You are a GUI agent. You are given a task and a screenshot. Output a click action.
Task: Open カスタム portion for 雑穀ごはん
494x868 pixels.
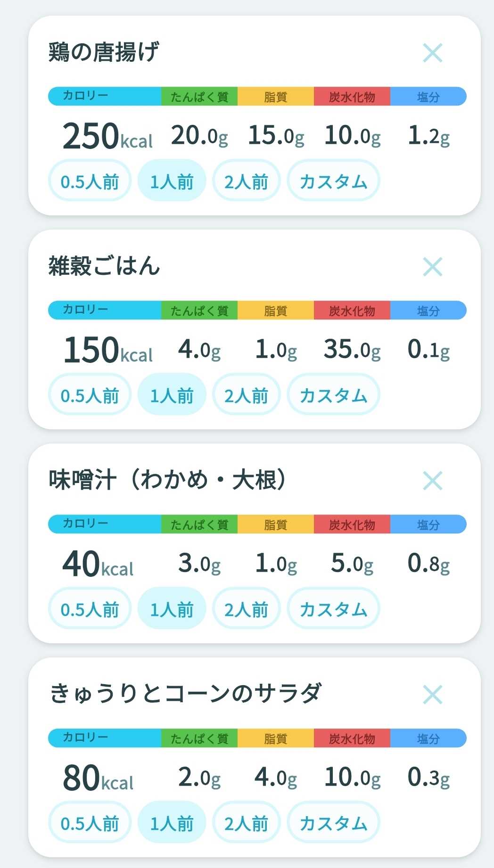pos(333,394)
